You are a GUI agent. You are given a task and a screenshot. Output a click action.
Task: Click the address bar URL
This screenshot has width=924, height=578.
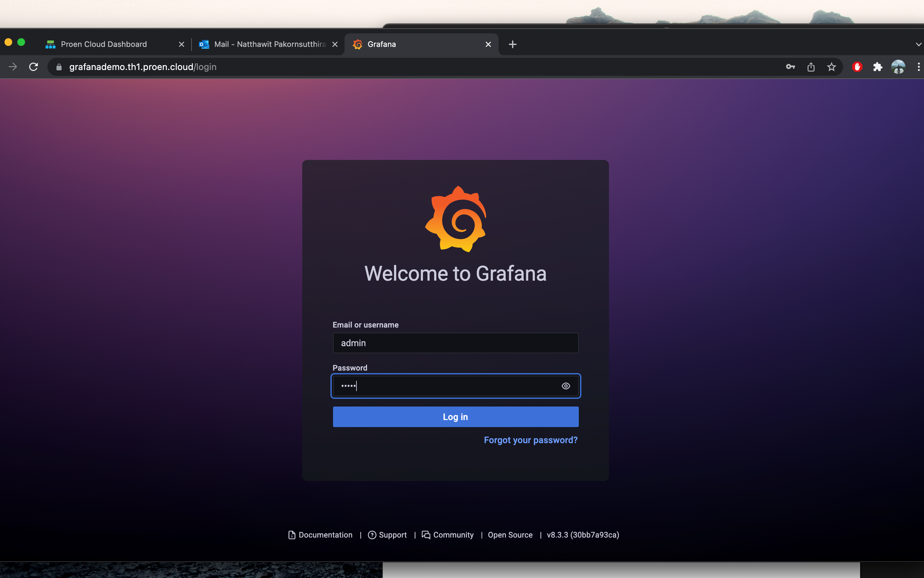(x=143, y=67)
